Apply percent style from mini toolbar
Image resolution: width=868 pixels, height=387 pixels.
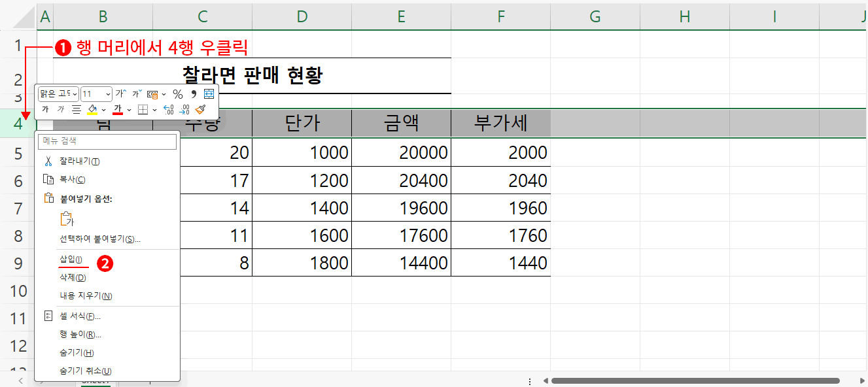point(177,94)
